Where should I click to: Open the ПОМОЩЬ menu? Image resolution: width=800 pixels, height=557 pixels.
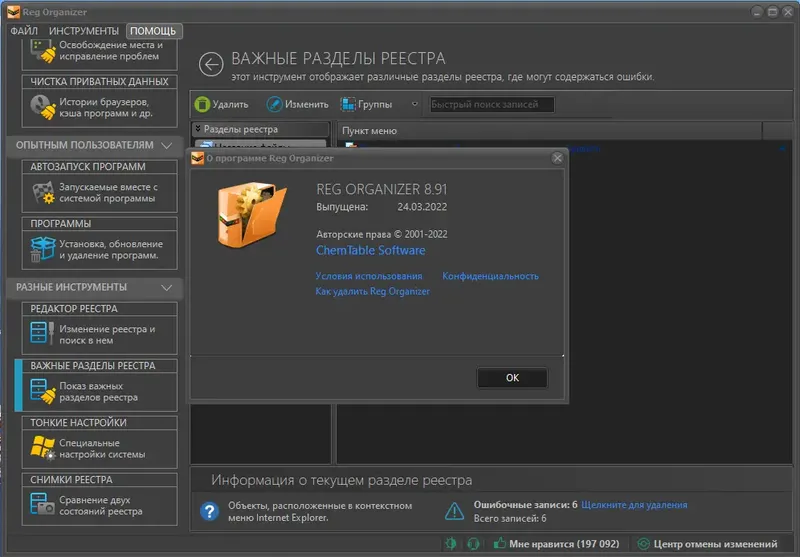[153, 31]
